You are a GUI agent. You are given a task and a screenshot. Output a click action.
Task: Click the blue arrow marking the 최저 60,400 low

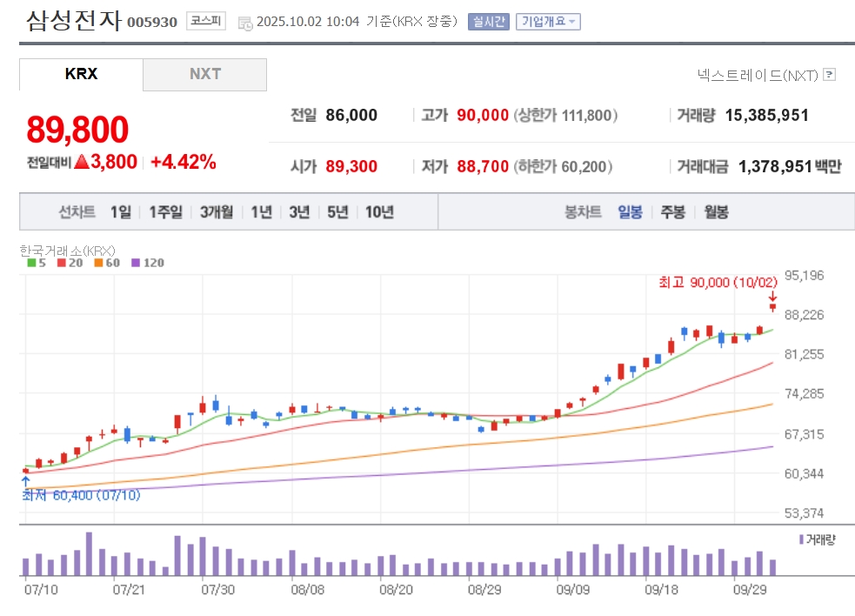point(25,480)
